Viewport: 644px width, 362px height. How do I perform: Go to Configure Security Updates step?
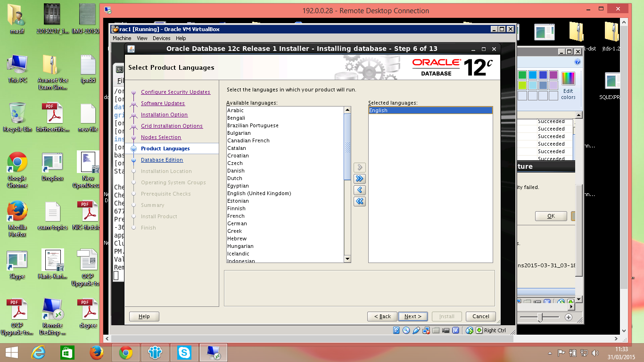point(175,92)
